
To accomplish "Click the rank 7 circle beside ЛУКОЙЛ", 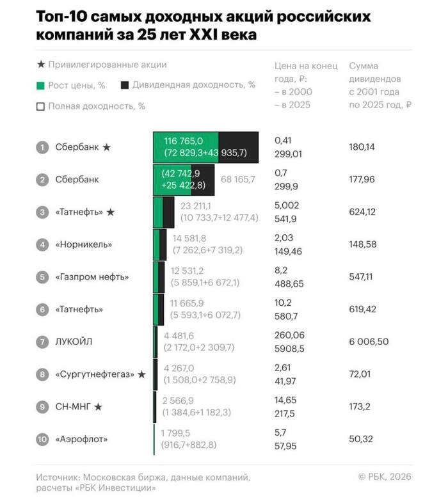I will 42,342.
